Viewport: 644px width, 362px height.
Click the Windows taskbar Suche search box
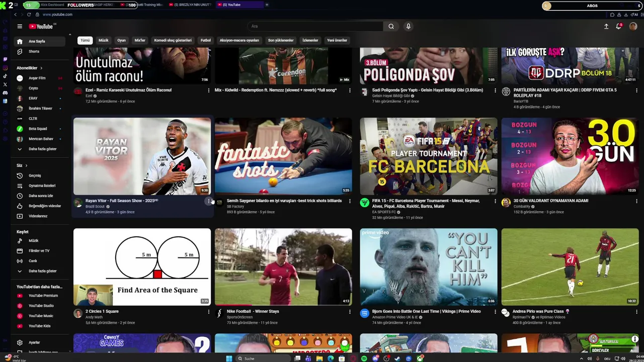coord(262,358)
